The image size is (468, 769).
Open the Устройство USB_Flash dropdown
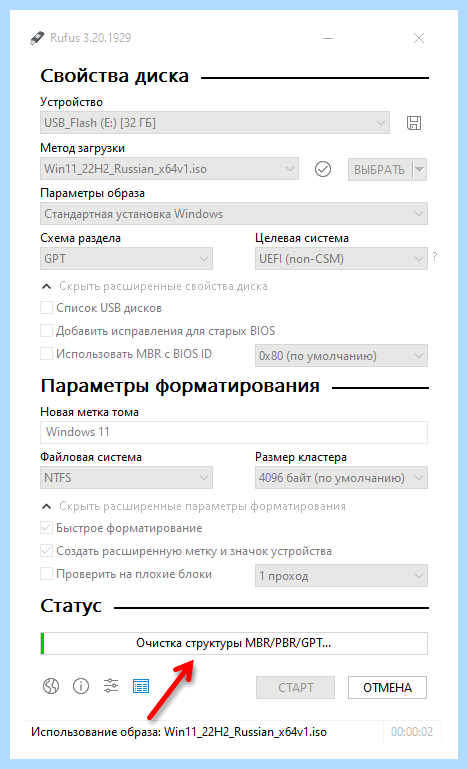[x=215, y=123]
